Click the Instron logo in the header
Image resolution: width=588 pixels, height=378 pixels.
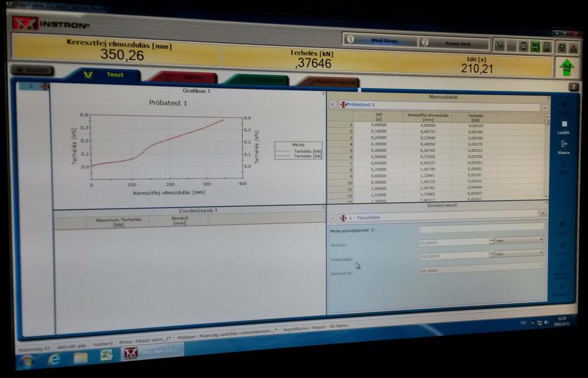click(x=50, y=24)
